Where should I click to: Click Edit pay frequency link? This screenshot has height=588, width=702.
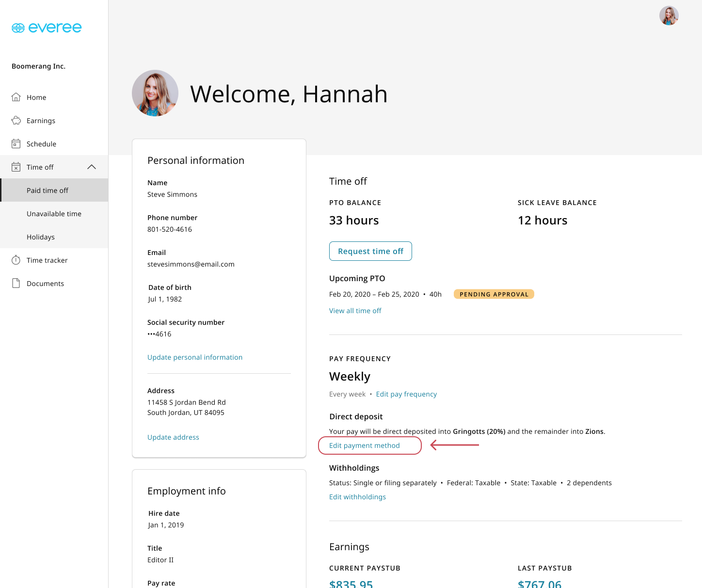click(x=406, y=394)
